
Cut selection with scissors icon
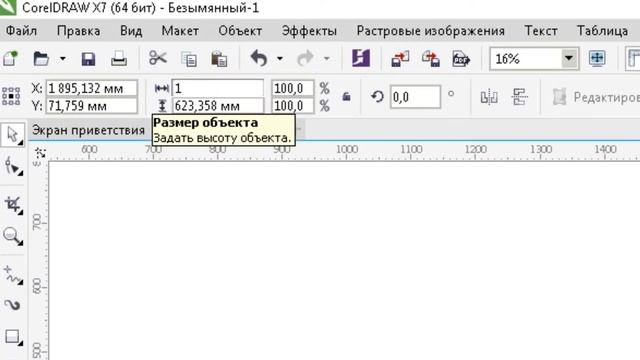(158, 58)
